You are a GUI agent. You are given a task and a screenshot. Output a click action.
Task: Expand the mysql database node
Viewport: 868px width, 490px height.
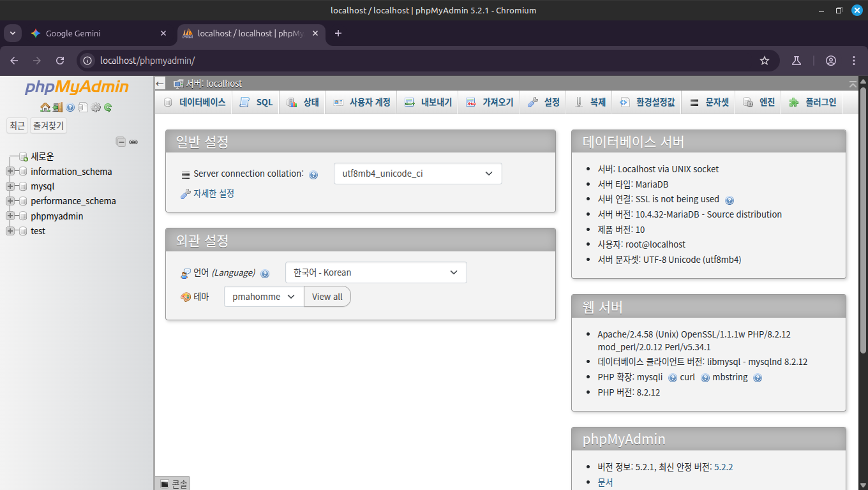pos(10,186)
